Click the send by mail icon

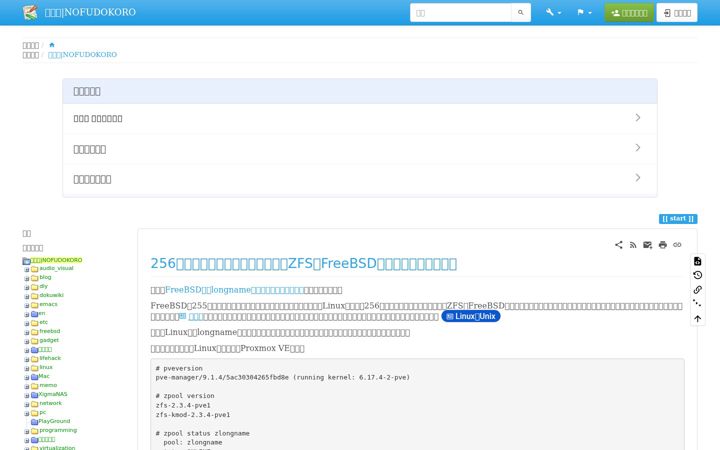click(647, 245)
